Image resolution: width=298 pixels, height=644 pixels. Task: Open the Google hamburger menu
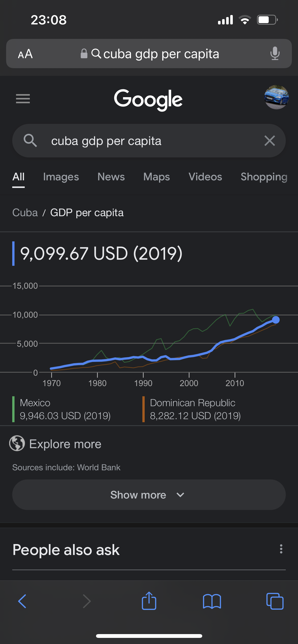pos(23,99)
